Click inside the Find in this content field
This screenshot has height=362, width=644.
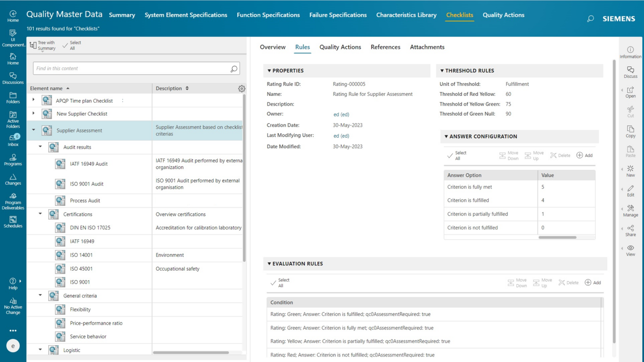[126, 68]
